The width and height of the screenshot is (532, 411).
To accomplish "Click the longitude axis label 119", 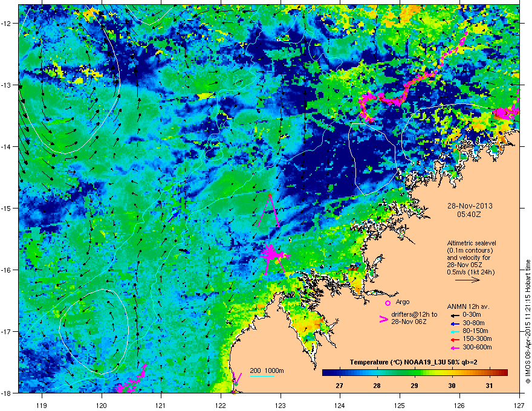I will 42,405.
